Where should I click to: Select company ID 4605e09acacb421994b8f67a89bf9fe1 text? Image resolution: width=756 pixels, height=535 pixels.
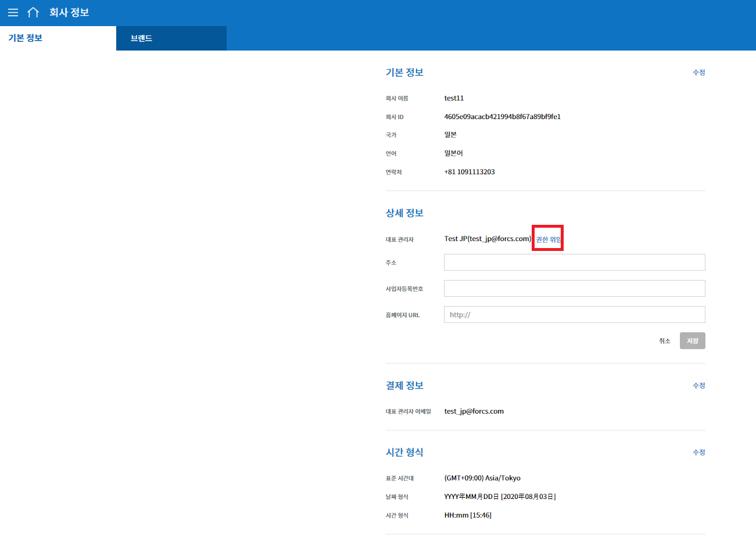click(x=502, y=117)
